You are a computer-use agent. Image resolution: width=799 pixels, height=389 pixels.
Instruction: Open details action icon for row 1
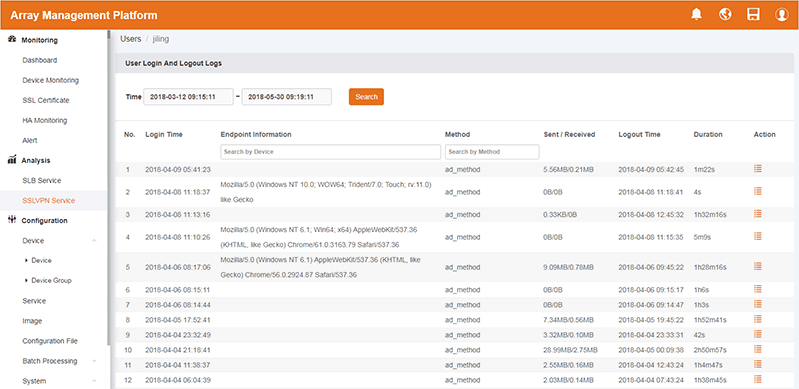pos(758,169)
